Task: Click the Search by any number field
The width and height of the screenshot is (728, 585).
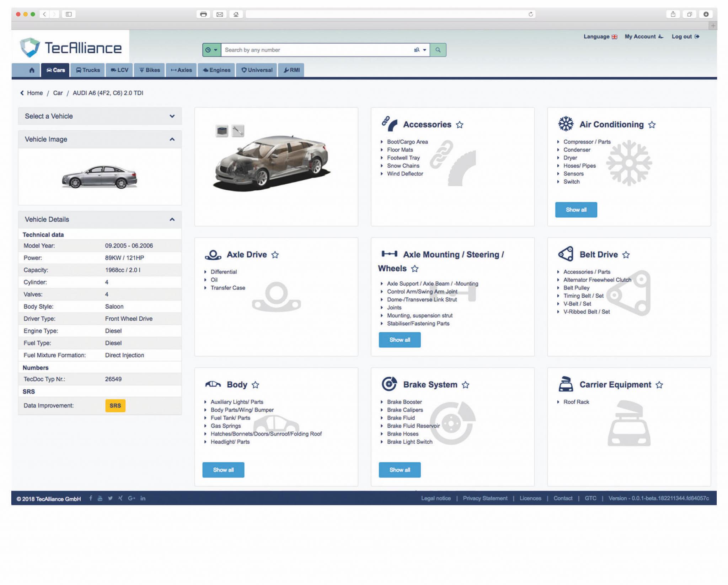Action: pyautogui.click(x=316, y=50)
